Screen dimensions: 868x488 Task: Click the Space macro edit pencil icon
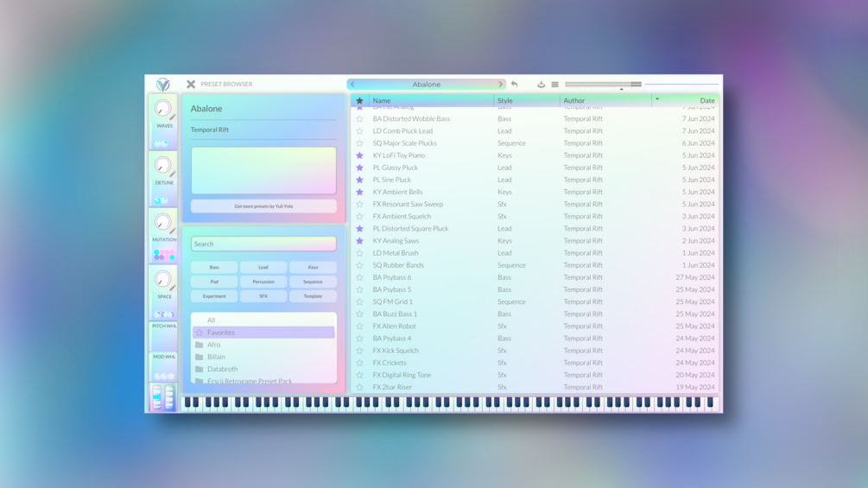(x=173, y=288)
